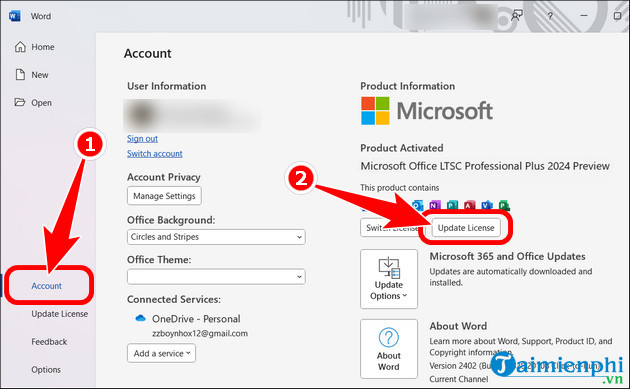The height and width of the screenshot is (389, 630).
Task: Open Feedback from the sidebar
Action: point(49,342)
